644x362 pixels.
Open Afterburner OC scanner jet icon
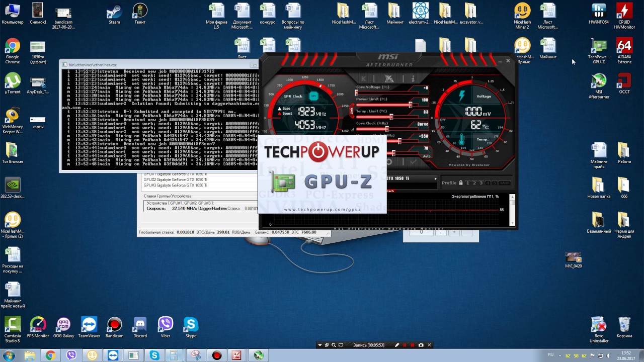click(x=388, y=78)
